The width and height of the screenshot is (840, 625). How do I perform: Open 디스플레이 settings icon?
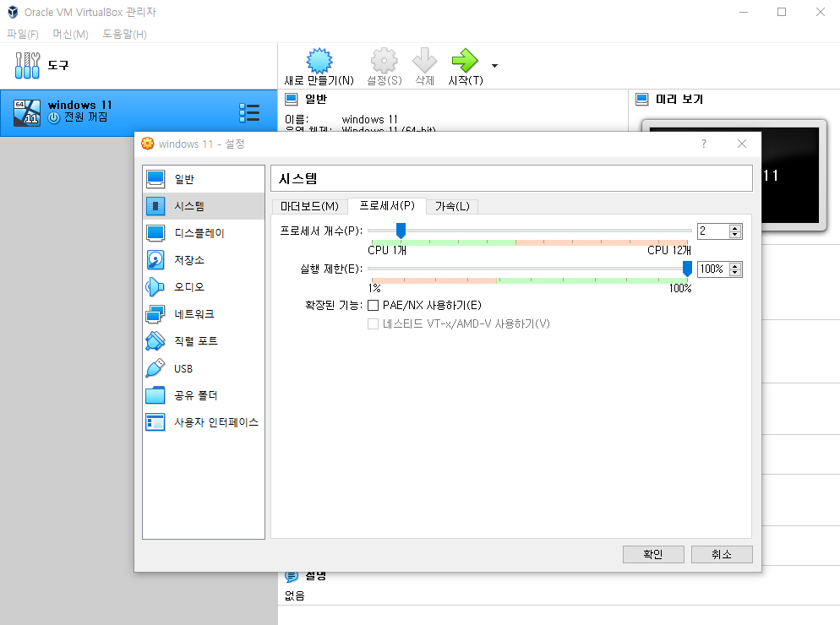tap(157, 233)
